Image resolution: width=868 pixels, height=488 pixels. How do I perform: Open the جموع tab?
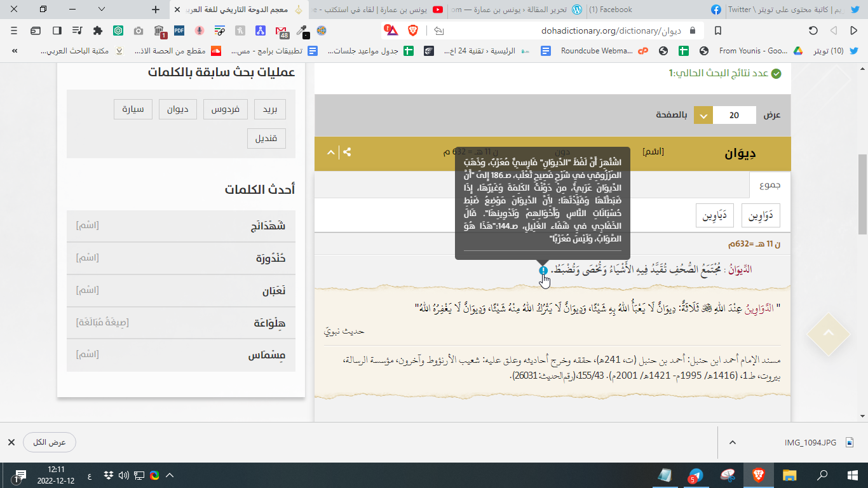tap(770, 185)
